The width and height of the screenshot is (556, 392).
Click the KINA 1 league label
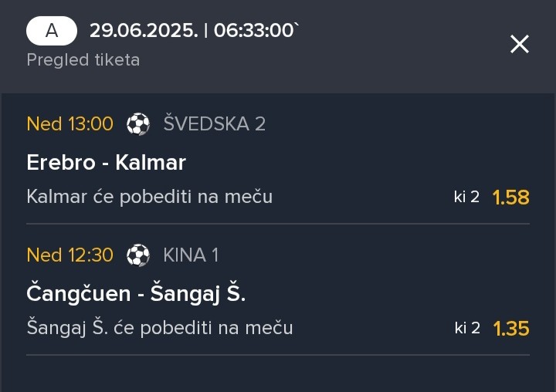[191, 255]
